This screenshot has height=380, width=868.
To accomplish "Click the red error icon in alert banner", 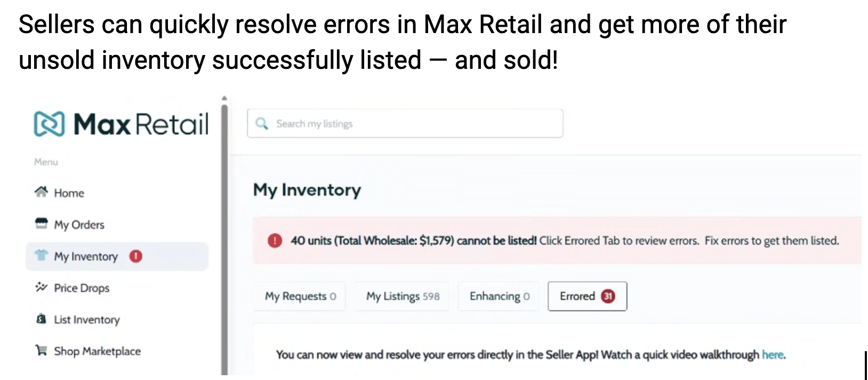I will pyautogui.click(x=275, y=241).
